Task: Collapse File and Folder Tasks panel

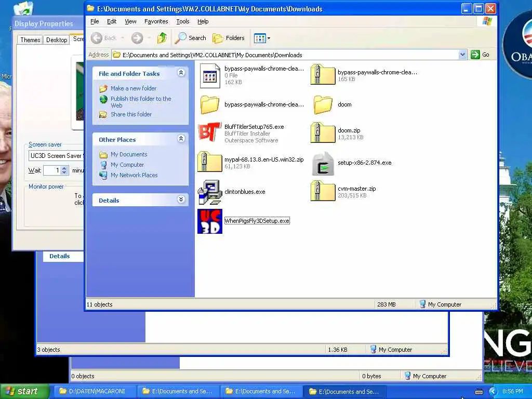Action: [181, 73]
